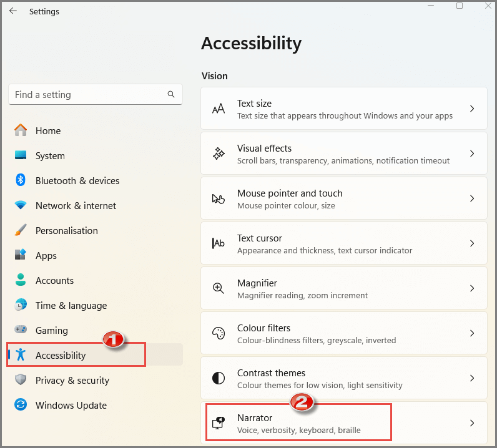
Task: Click the Accounts person icon
Action: [x=21, y=280]
